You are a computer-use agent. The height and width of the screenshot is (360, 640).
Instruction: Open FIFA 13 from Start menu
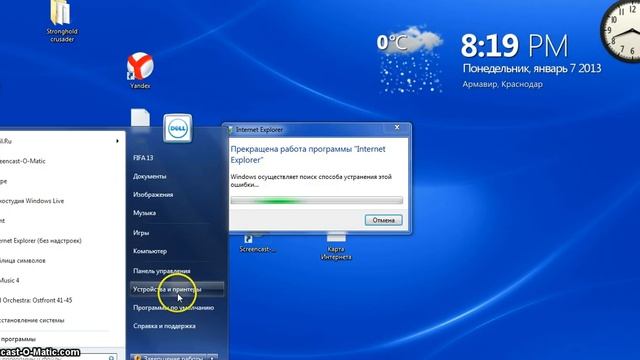pyautogui.click(x=143, y=158)
